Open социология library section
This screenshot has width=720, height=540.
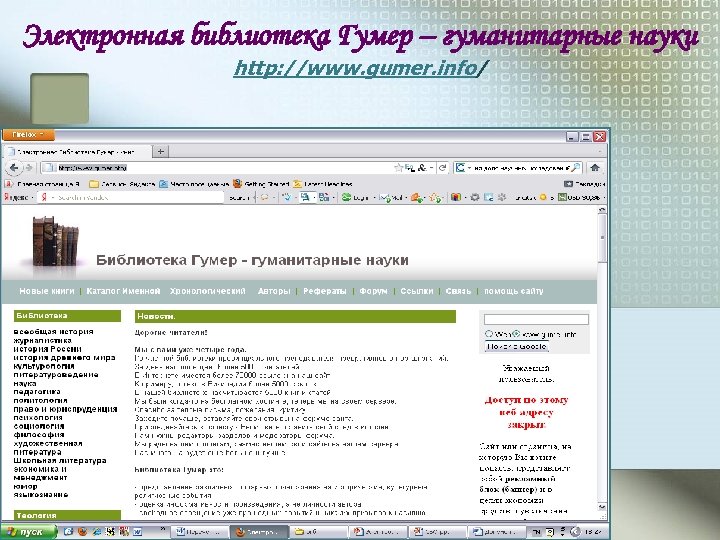click(39, 426)
